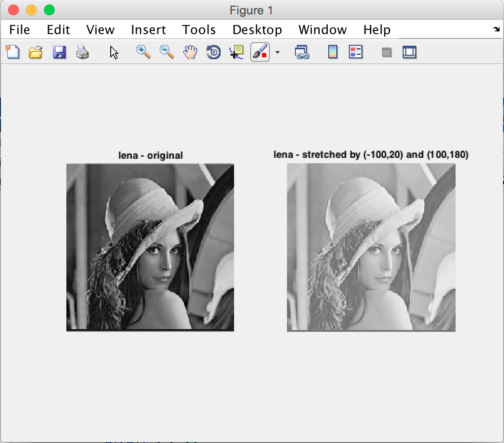504x443 pixels.
Task: Choose the Data Cursor tool
Action: [237, 52]
